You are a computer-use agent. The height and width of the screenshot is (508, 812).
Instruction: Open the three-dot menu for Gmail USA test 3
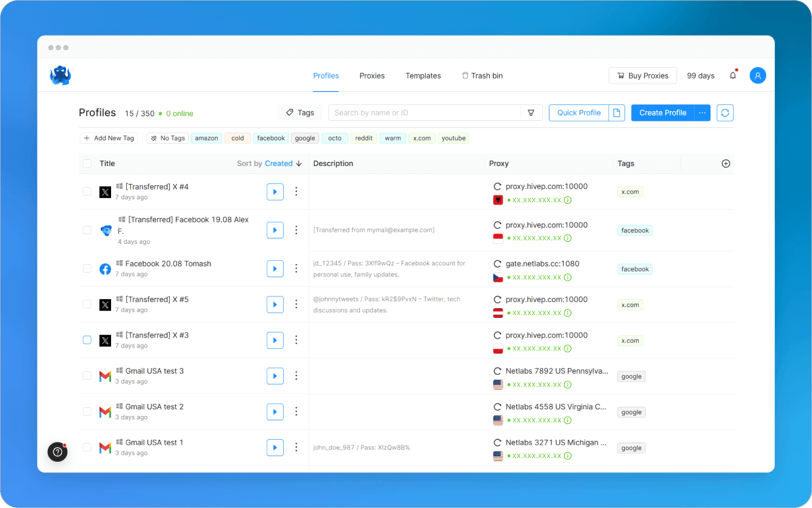pos(296,376)
